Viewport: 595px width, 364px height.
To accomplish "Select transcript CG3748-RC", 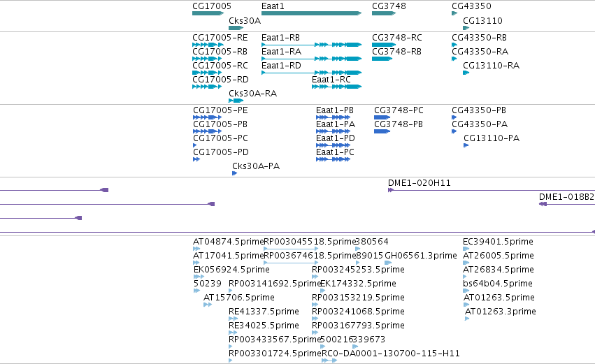I will tap(397, 38).
